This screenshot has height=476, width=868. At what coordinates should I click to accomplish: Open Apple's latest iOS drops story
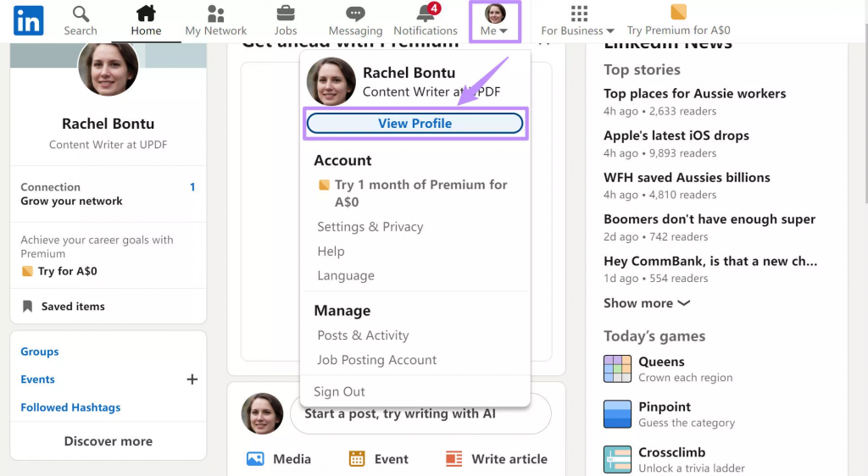[676, 136]
